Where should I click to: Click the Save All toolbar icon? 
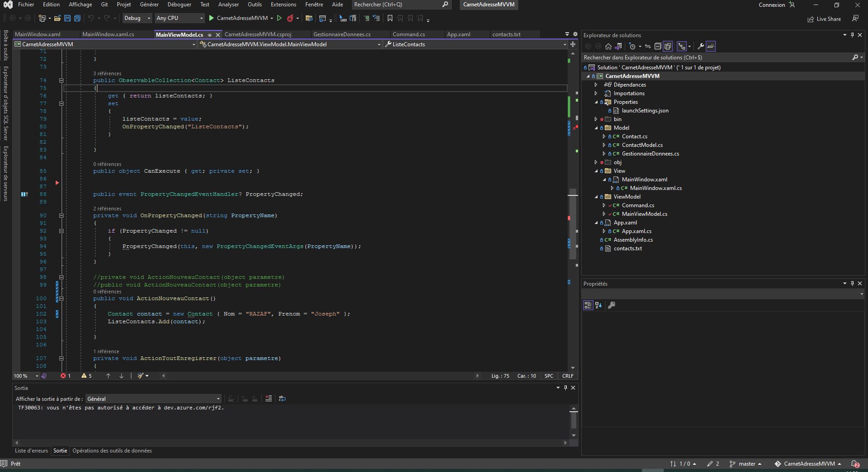[x=77, y=18]
